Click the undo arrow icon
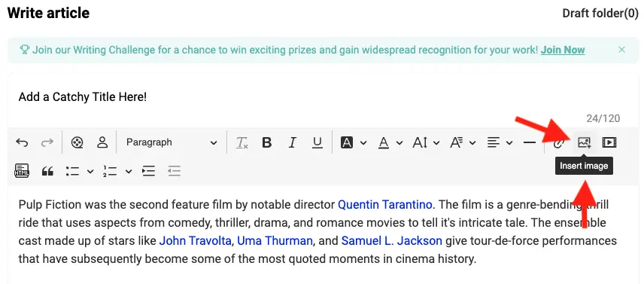 point(22,142)
